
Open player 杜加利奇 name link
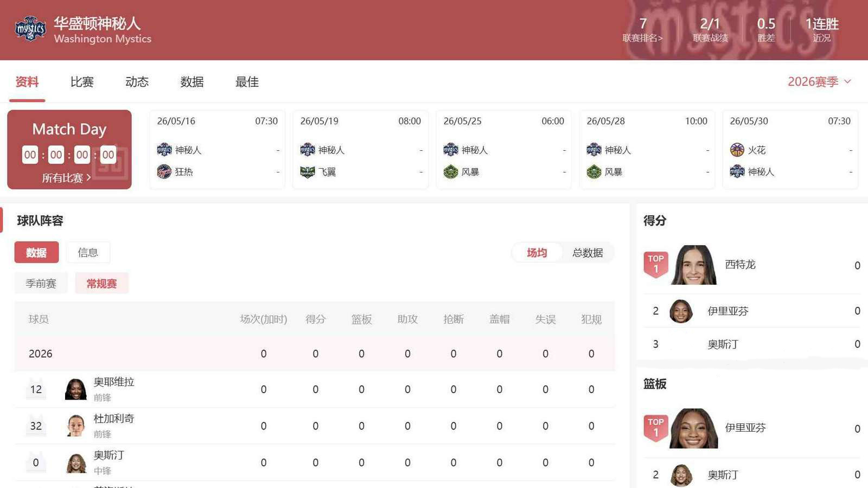tap(114, 419)
